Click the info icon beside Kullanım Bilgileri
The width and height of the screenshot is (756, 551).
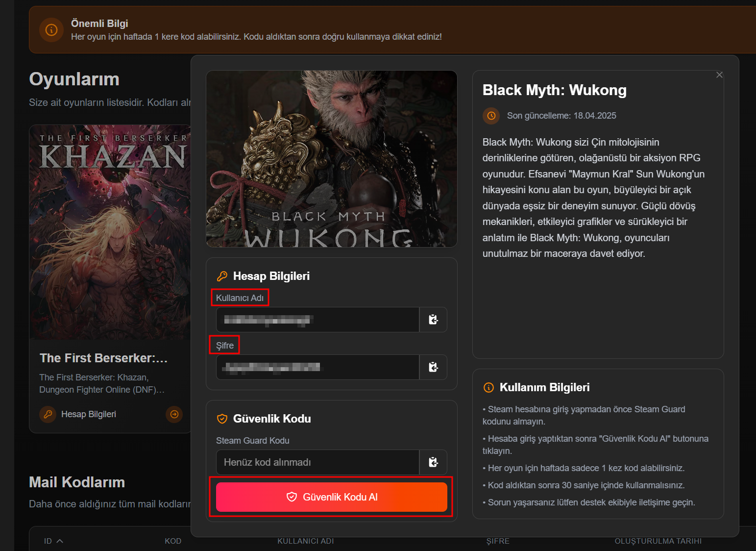coord(488,387)
